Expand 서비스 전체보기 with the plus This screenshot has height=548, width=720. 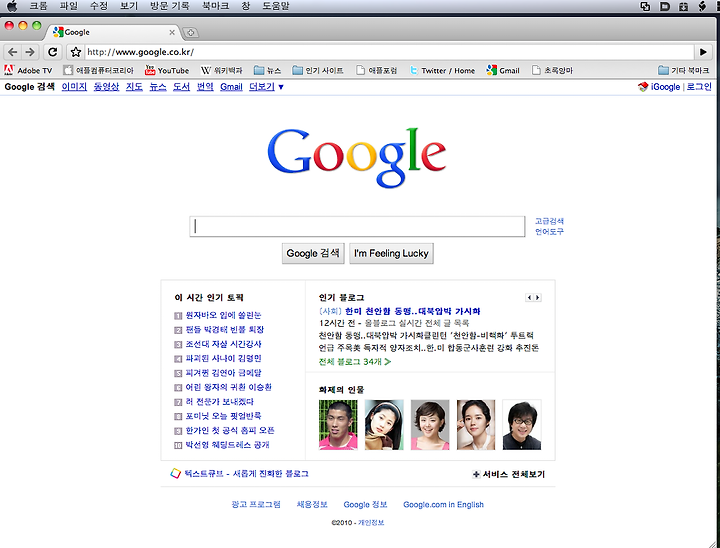tap(508, 474)
